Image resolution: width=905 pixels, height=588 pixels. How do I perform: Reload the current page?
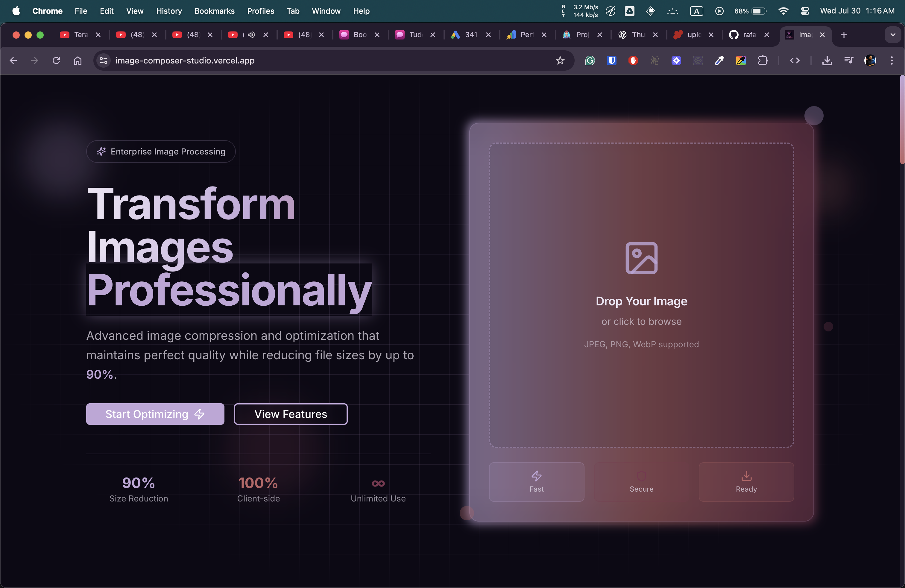(x=56, y=60)
